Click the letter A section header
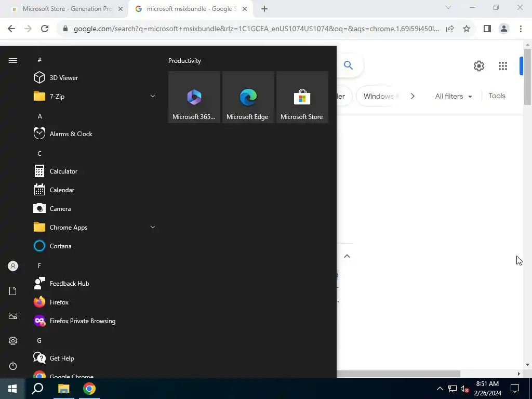The height and width of the screenshot is (399, 532). [39, 116]
